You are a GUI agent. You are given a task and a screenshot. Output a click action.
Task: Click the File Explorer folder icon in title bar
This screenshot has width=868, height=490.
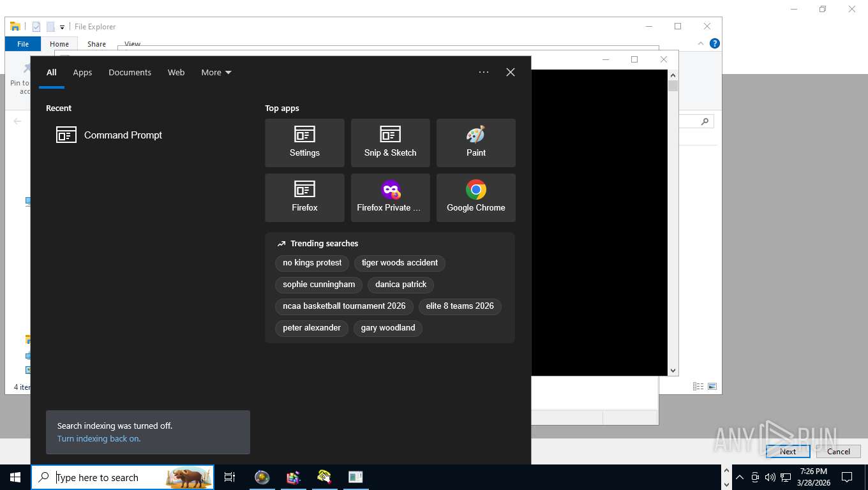tap(15, 27)
